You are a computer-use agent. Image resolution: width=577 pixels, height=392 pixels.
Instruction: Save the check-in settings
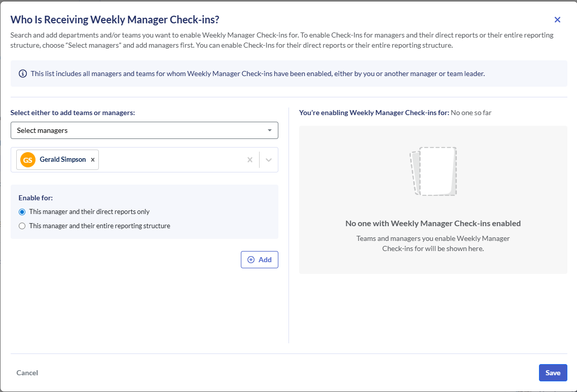(553, 373)
